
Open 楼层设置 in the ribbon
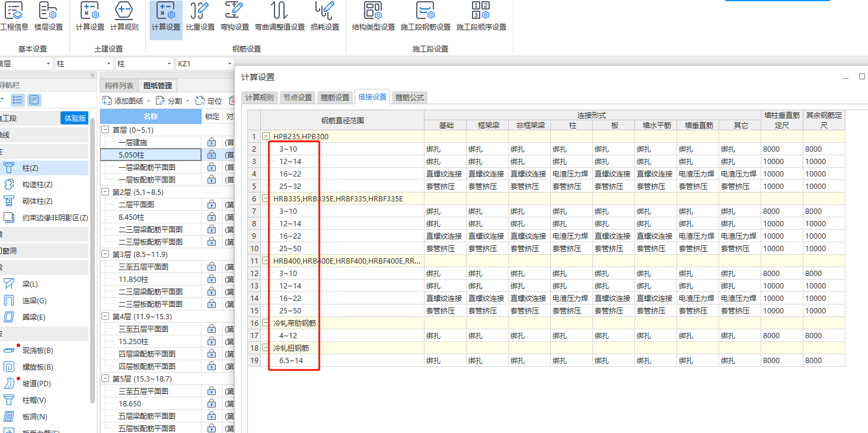coord(49,17)
